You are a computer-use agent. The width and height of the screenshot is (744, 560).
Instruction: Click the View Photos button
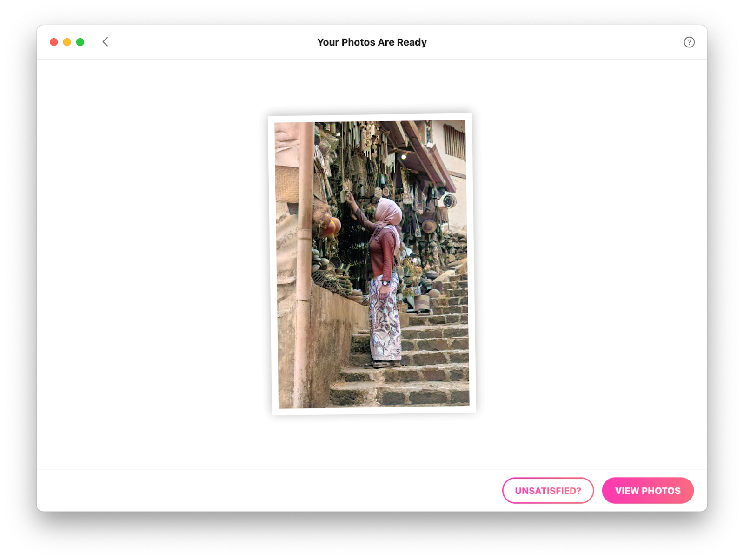point(648,491)
